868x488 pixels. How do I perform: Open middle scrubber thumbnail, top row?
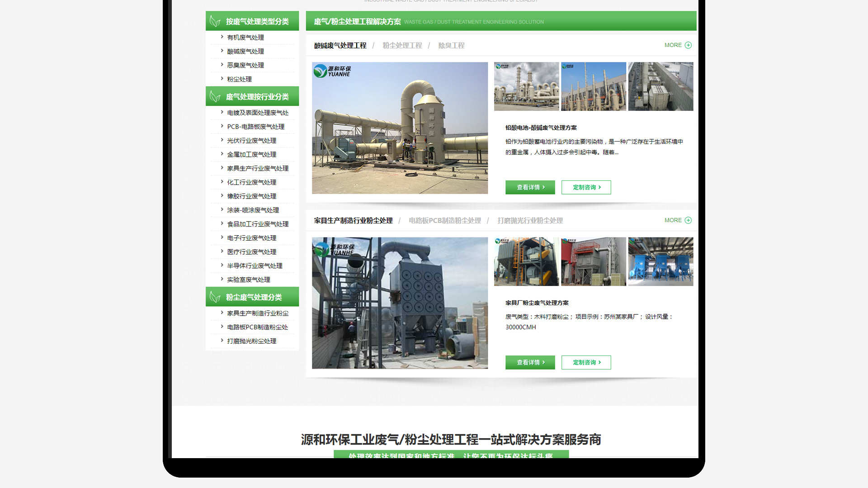point(594,86)
